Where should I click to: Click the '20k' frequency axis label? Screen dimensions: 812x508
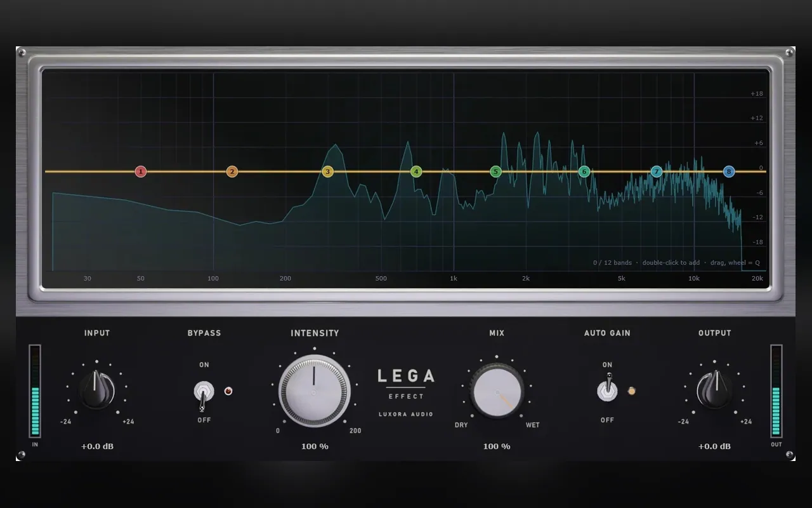(757, 279)
